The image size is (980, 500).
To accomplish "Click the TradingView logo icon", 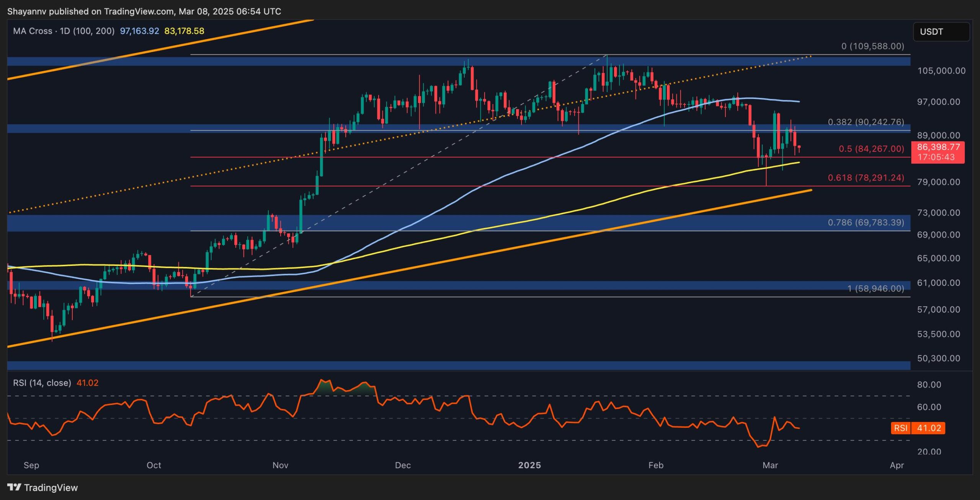I will (14, 487).
